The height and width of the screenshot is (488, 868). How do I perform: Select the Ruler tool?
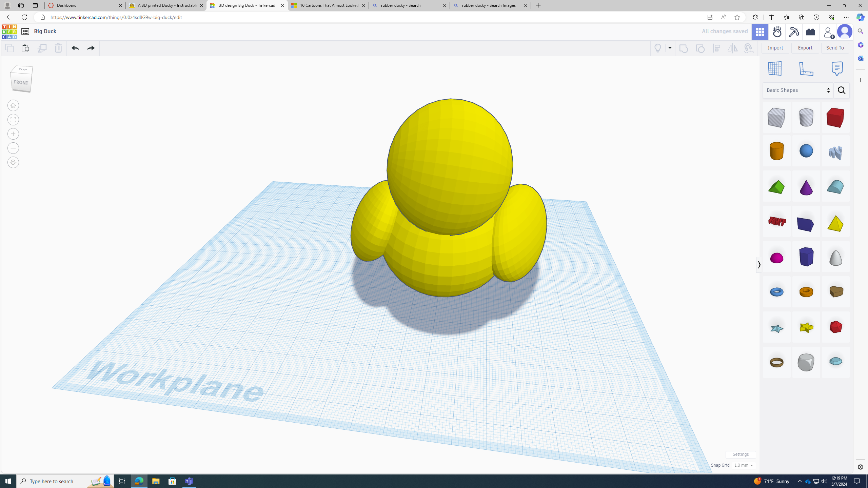(806, 68)
